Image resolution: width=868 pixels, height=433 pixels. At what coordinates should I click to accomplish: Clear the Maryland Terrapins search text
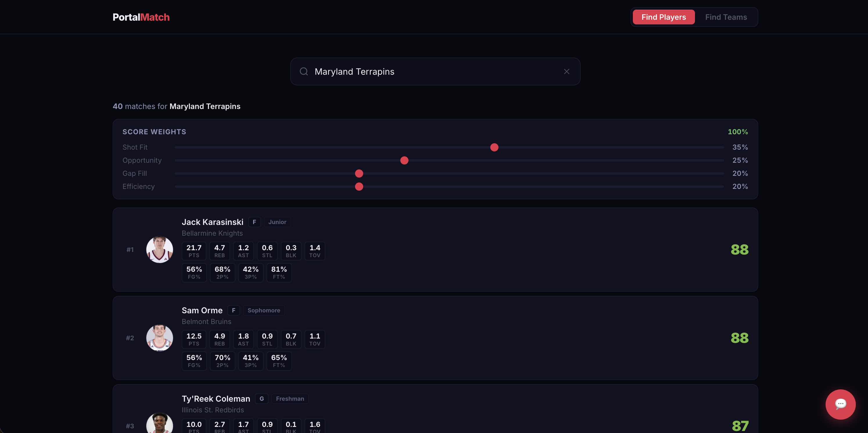[x=566, y=71]
